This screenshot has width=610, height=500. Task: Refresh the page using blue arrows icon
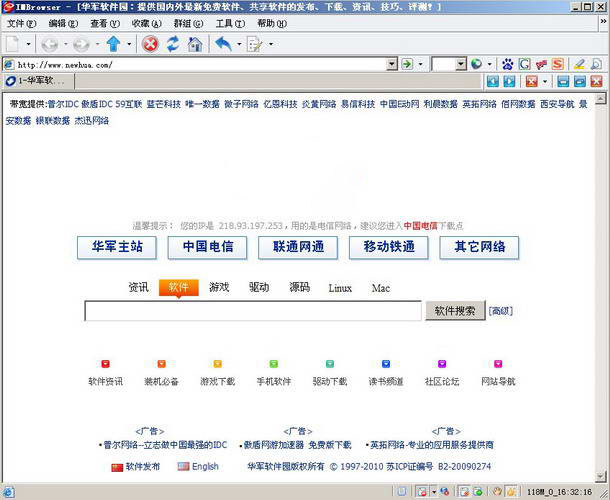173,44
